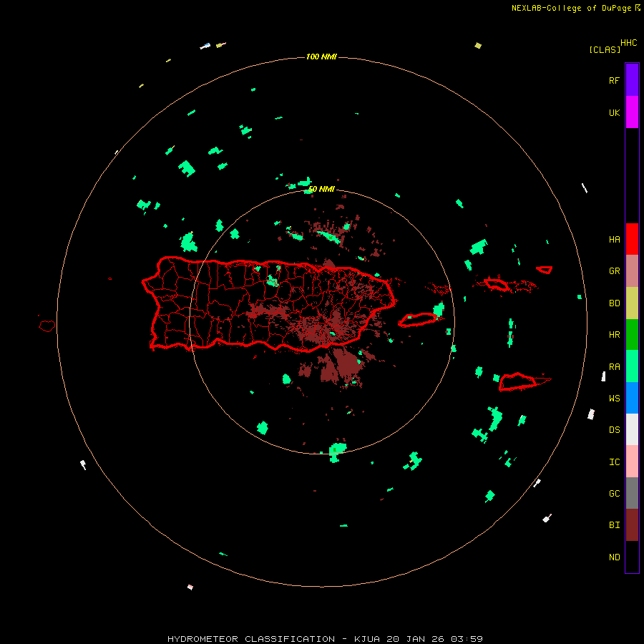Click the 100 NMI range ring label
Image resolution: width=644 pixels, height=644 pixels.
click(321, 57)
